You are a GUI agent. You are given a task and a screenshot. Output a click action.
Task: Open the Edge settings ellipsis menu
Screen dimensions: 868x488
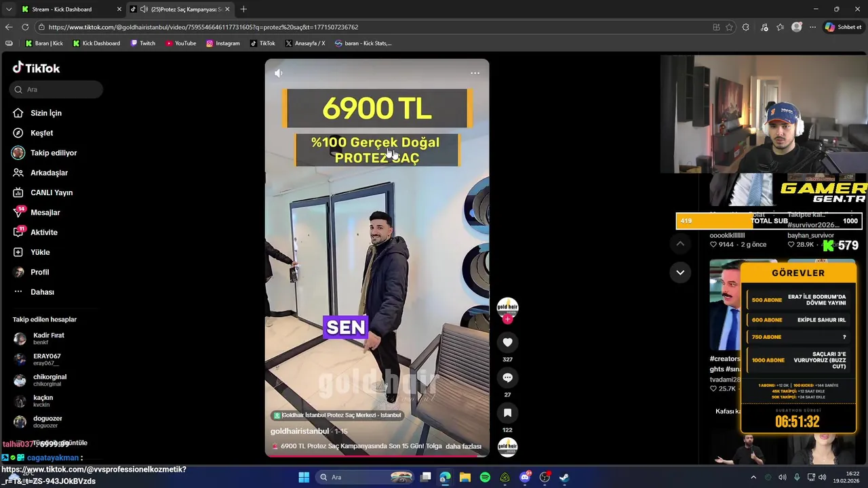[x=812, y=27]
